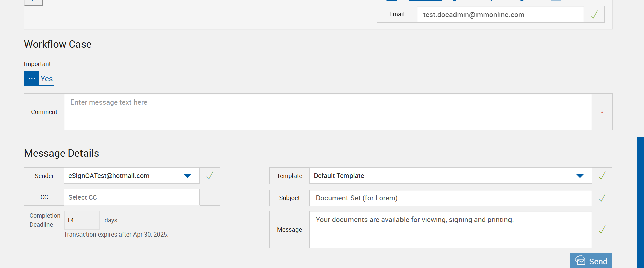The width and height of the screenshot is (644, 268).
Task: Focus the Subject text field
Action: pos(450,198)
